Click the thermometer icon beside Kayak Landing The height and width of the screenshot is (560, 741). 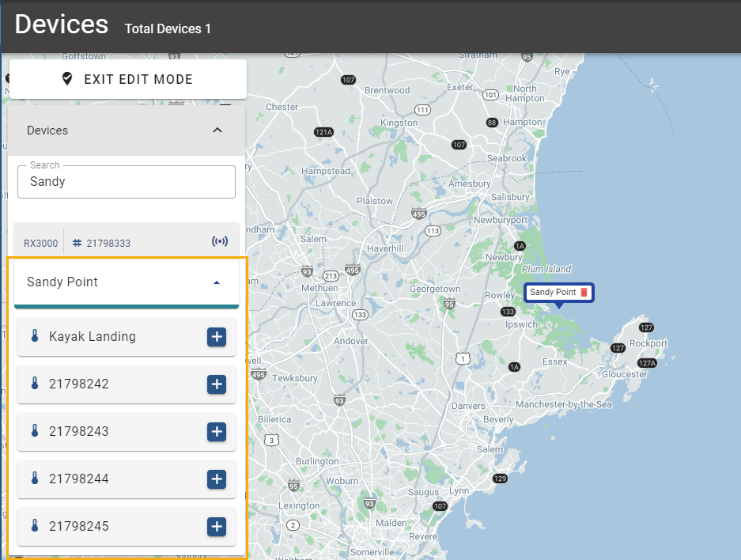tap(33, 337)
